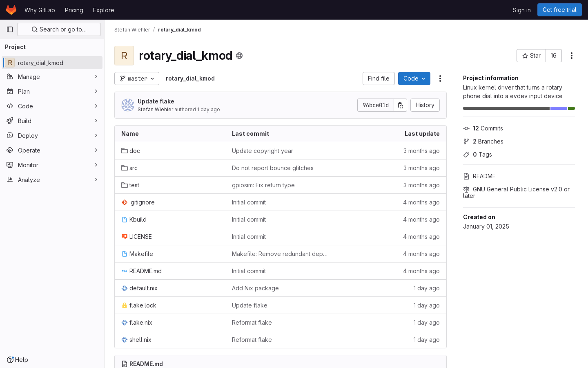The height and width of the screenshot is (368, 588).
Task: Click the .gitignore git file icon
Action: 125,202
